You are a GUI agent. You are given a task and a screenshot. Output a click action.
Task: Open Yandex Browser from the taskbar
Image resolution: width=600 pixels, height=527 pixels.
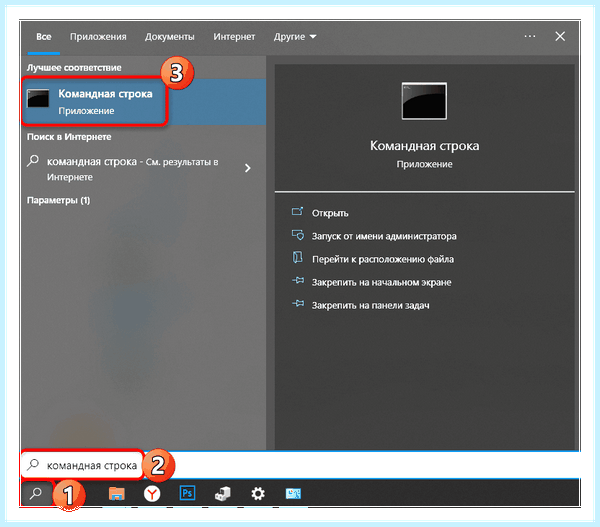tap(152, 494)
